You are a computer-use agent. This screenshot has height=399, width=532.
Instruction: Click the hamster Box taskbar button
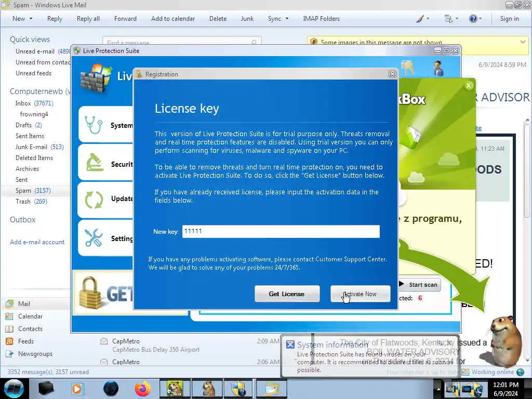coord(175,389)
